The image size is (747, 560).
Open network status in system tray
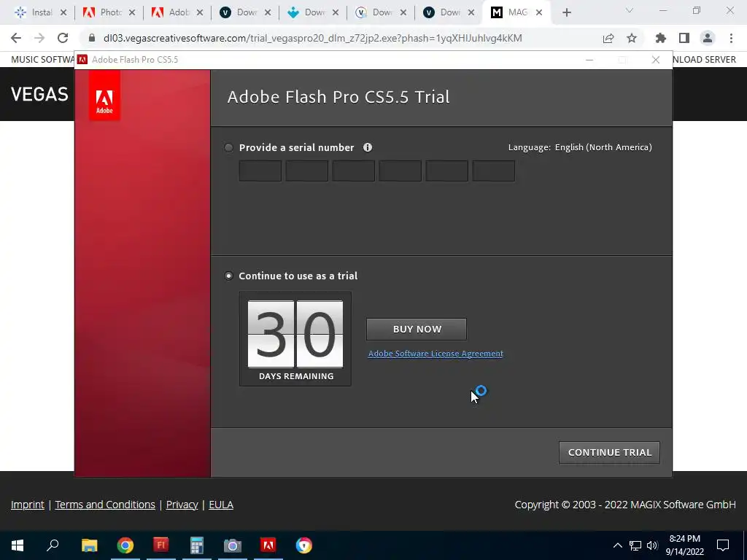635,545
